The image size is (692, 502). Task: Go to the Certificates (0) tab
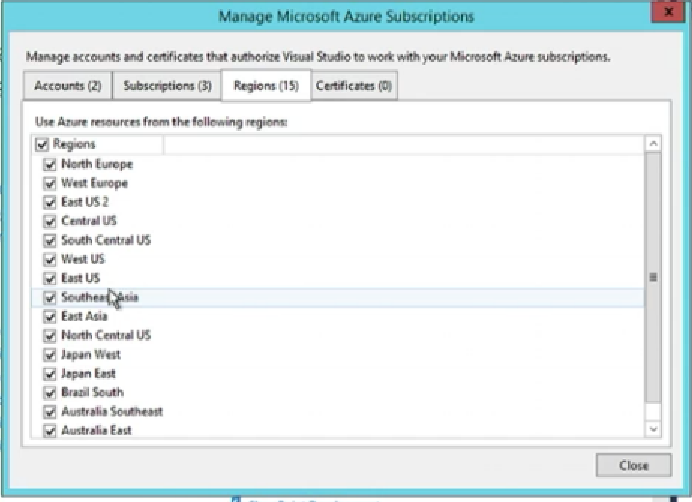click(354, 85)
